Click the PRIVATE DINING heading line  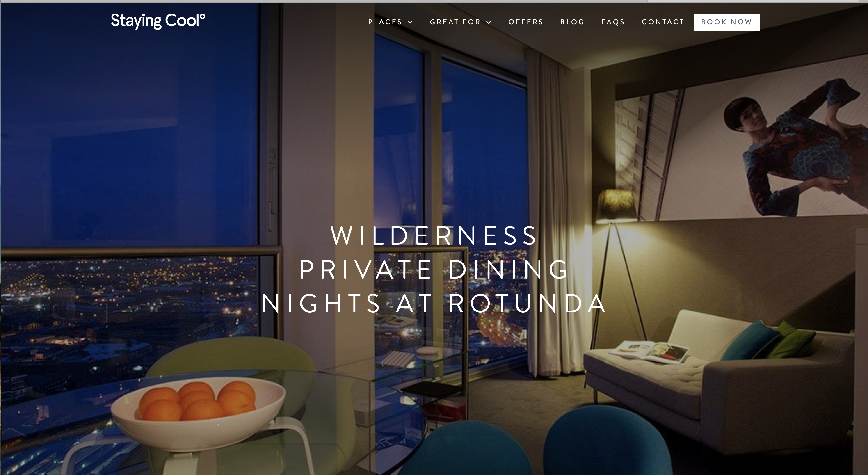[434, 269]
